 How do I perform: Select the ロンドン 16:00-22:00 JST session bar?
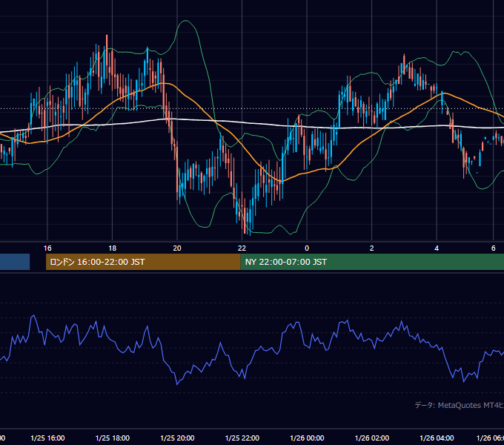[x=143, y=262]
